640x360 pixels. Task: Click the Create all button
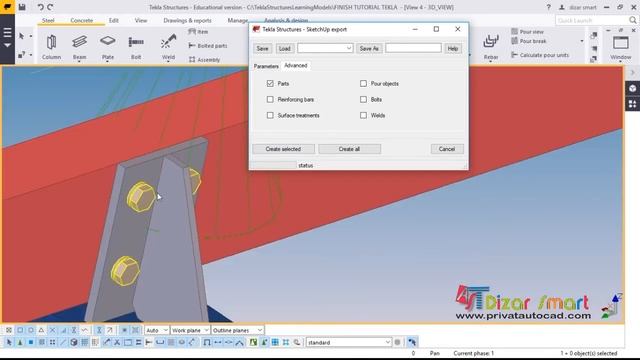(349, 149)
